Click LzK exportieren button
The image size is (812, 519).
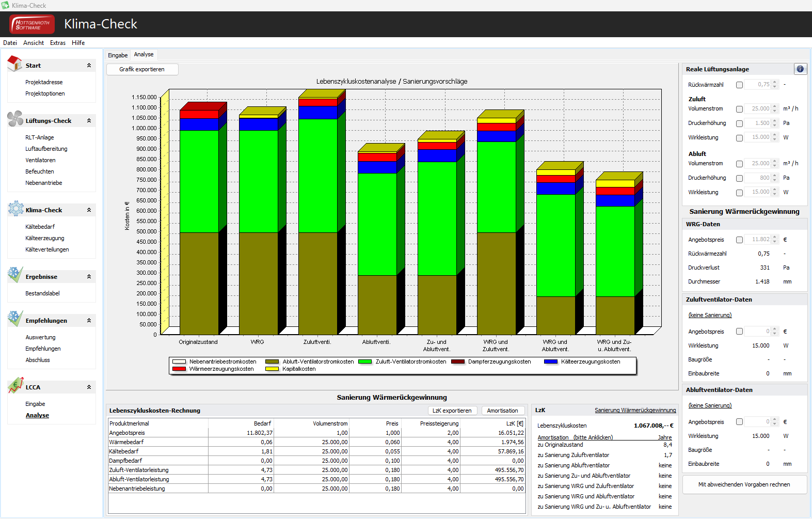click(452, 411)
